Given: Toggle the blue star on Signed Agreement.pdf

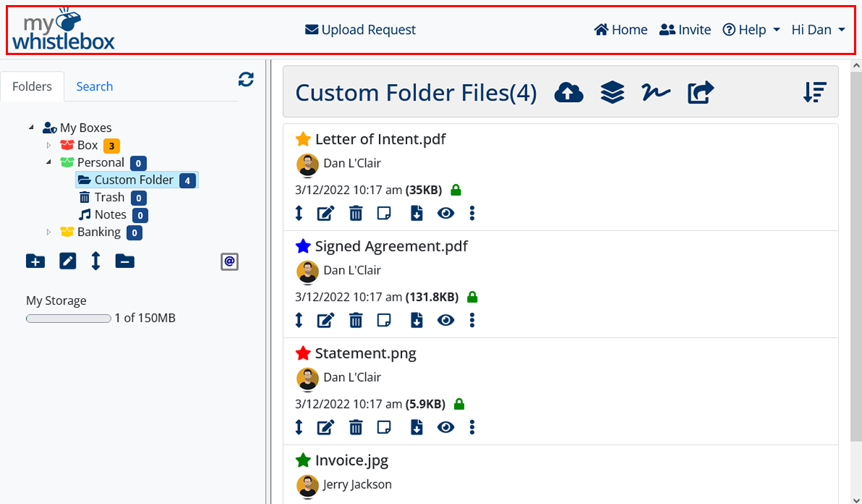Looking at the screenshot, I should click(x=303, y=246).
